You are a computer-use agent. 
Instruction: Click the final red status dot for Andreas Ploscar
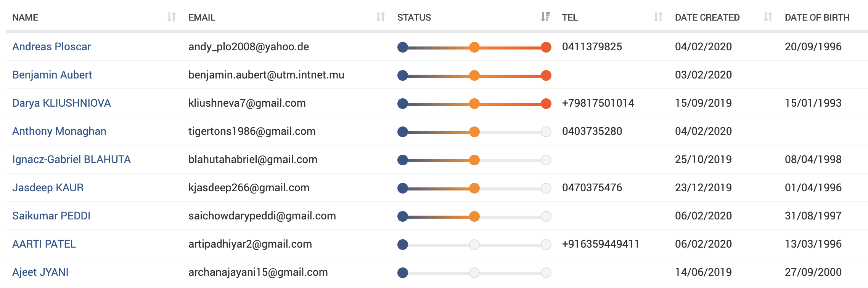546,47
